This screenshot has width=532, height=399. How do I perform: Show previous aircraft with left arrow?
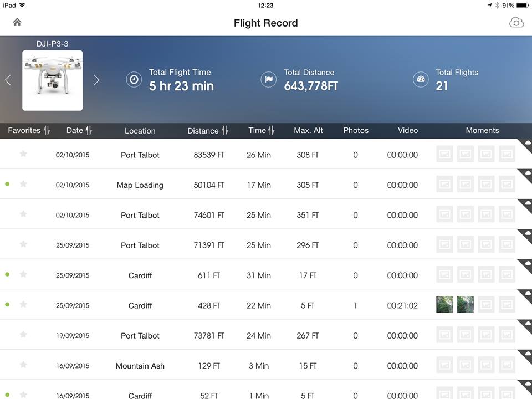(x=8, y=80)
